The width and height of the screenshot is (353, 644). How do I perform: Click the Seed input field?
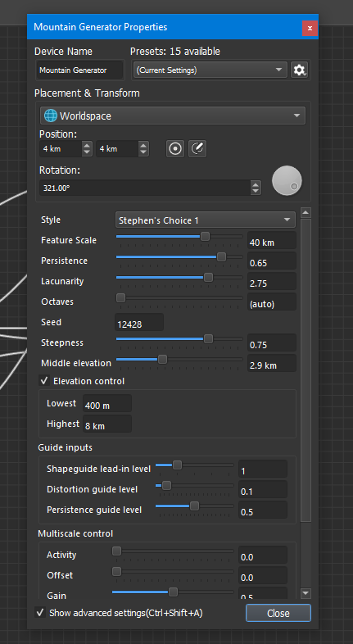[x=139, y=324]
